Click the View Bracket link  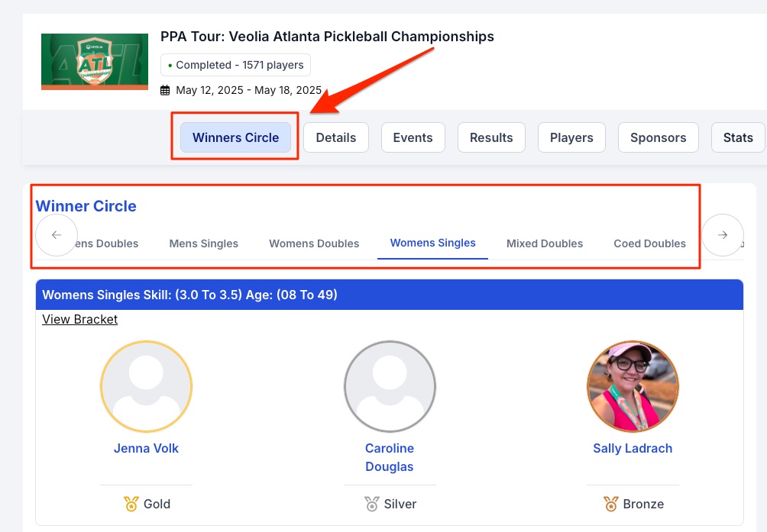80,319
